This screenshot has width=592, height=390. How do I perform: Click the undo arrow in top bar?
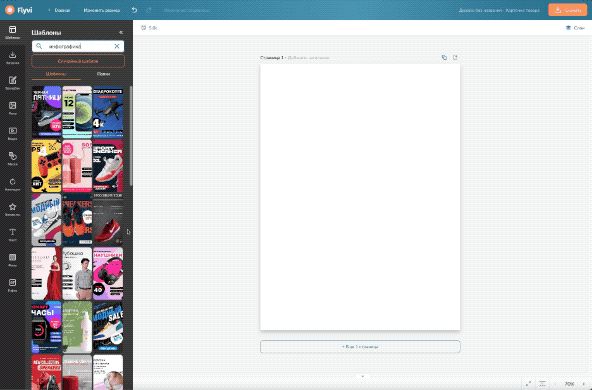pos(134,10)
